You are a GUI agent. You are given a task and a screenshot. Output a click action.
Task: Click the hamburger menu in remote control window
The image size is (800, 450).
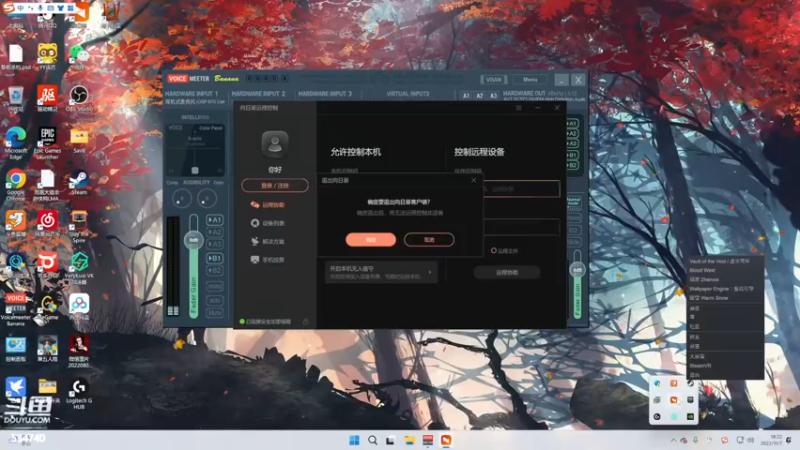tap(518, 108)
